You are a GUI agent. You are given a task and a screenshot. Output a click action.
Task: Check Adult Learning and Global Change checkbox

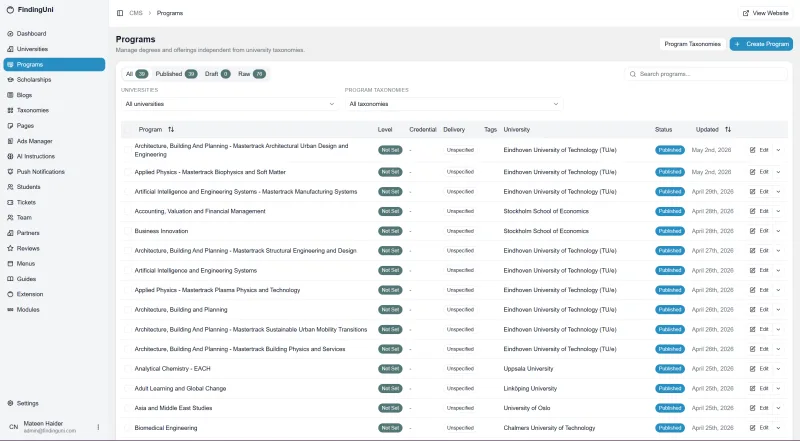tap(128, 388)
